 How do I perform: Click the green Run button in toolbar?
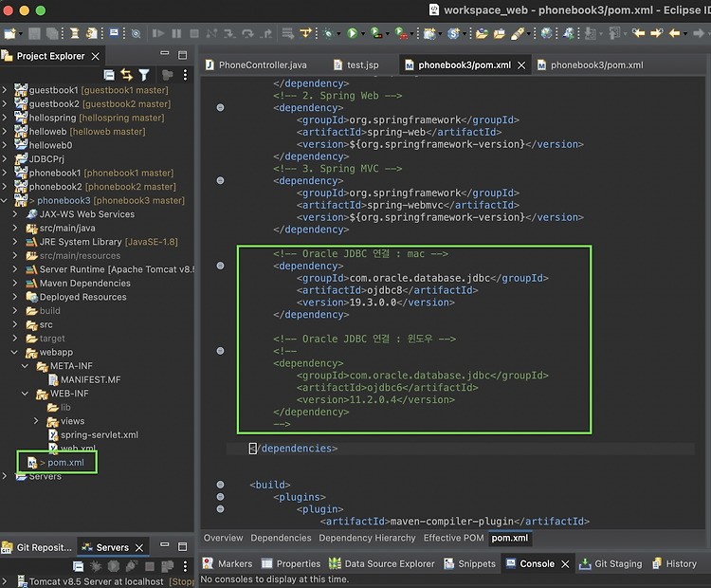click(353, 33)
